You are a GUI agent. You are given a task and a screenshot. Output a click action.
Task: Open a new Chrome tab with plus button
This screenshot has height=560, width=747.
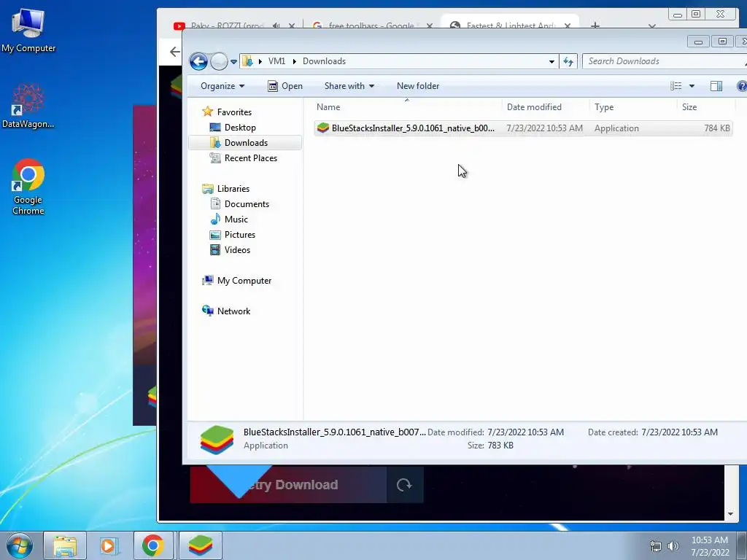pyautogui.click(x=595, y=26)
